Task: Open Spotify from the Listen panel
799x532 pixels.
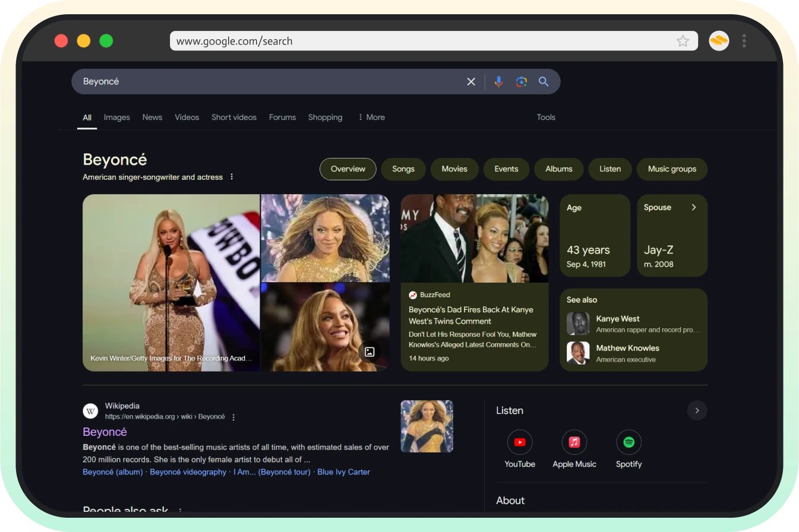Action: pos(629,442)
